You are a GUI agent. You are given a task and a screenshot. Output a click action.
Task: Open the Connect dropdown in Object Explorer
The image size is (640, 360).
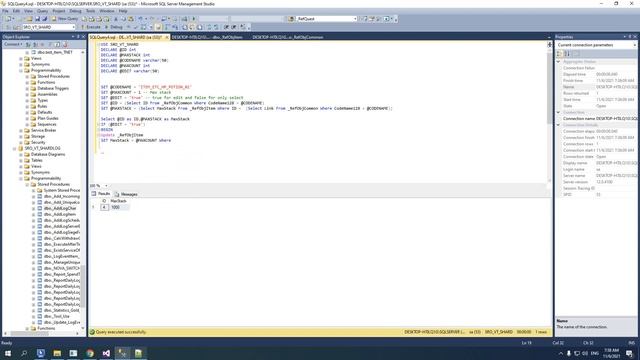(x=13, y=44)
